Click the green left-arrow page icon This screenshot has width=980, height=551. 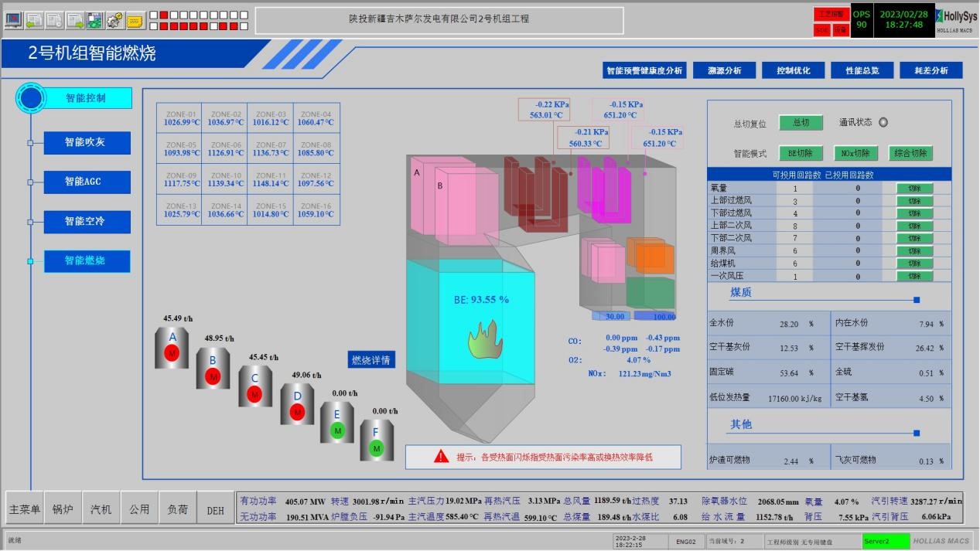click(x=34, y=21)
